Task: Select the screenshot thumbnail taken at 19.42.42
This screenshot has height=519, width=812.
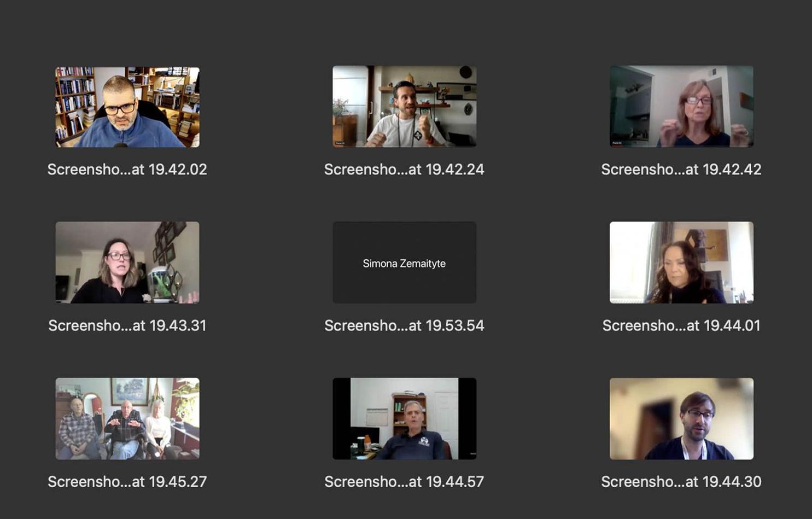Action: [681, 106]
